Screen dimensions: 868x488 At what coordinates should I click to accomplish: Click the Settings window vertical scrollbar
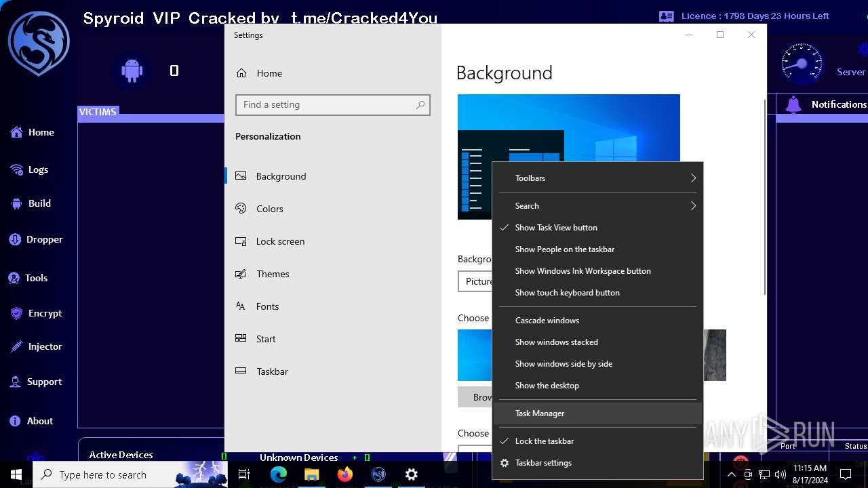765,197
